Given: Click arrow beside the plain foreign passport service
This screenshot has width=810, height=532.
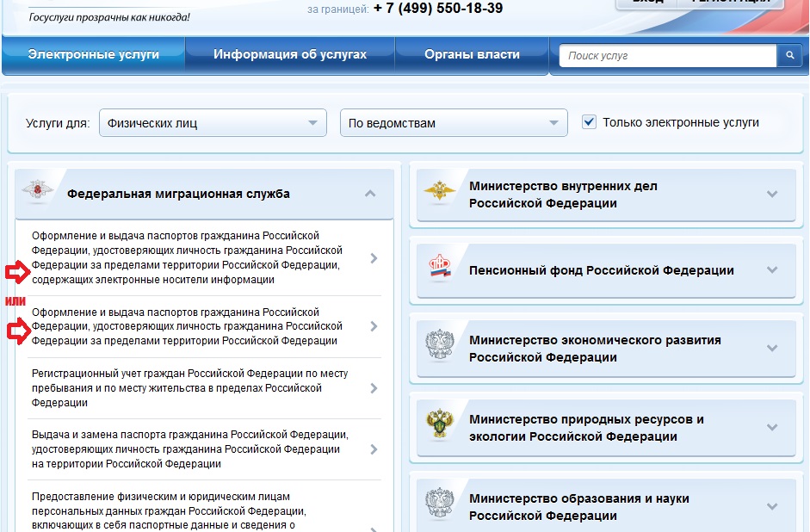Looking at the screenshot, I should click(x=374, y=326).
